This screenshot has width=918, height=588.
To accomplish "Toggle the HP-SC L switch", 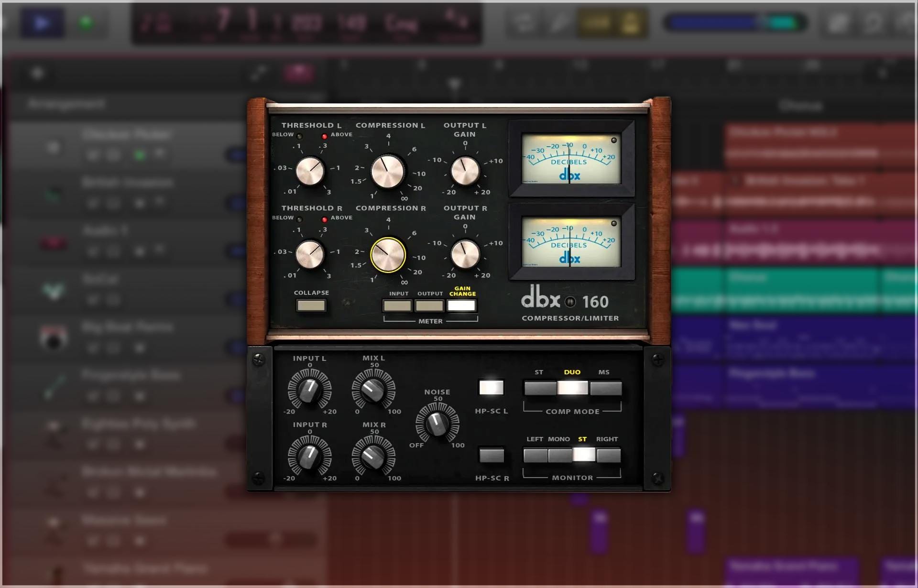I will pos(492,388).
